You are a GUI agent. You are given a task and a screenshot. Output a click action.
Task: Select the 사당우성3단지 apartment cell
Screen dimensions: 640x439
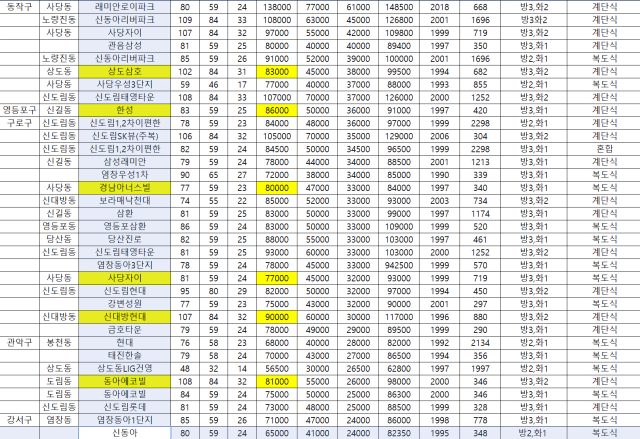coord(124,84)
